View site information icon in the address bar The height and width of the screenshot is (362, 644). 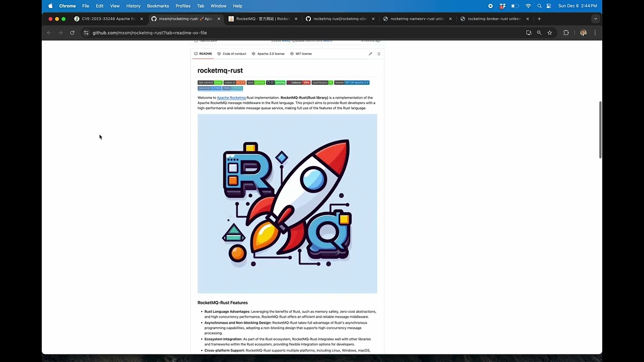tap(86, 33)
